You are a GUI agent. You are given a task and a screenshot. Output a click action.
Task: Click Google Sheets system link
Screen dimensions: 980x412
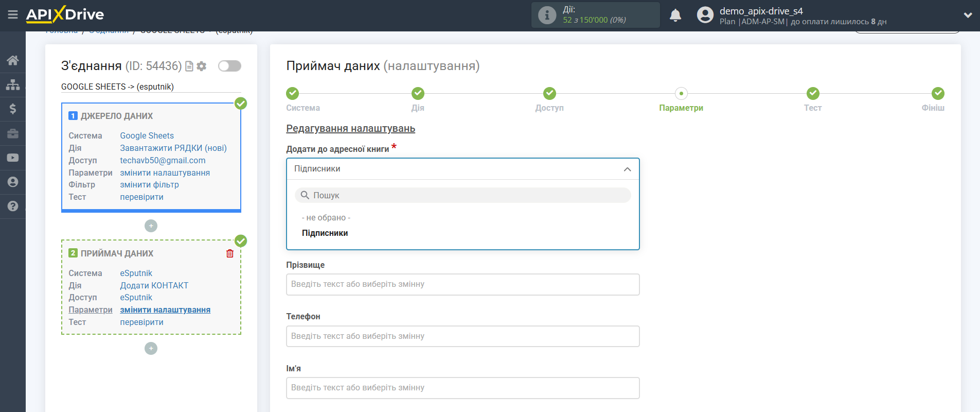tap(147, 135)
